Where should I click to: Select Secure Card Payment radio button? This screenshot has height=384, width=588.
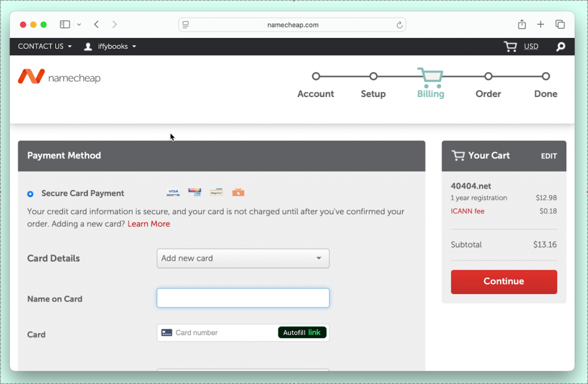coord(30,194)
